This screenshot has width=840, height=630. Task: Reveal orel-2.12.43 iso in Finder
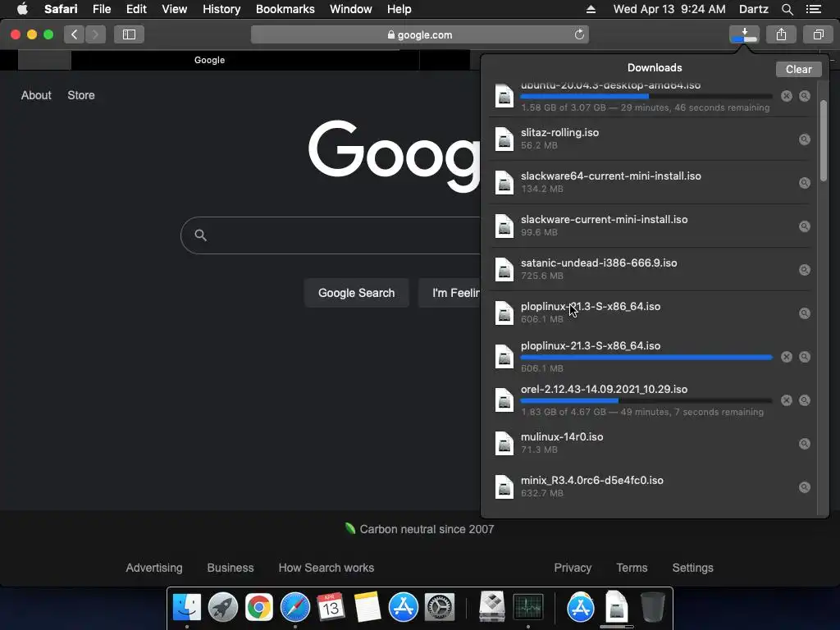pyautogui.click(x=805, y=400)
